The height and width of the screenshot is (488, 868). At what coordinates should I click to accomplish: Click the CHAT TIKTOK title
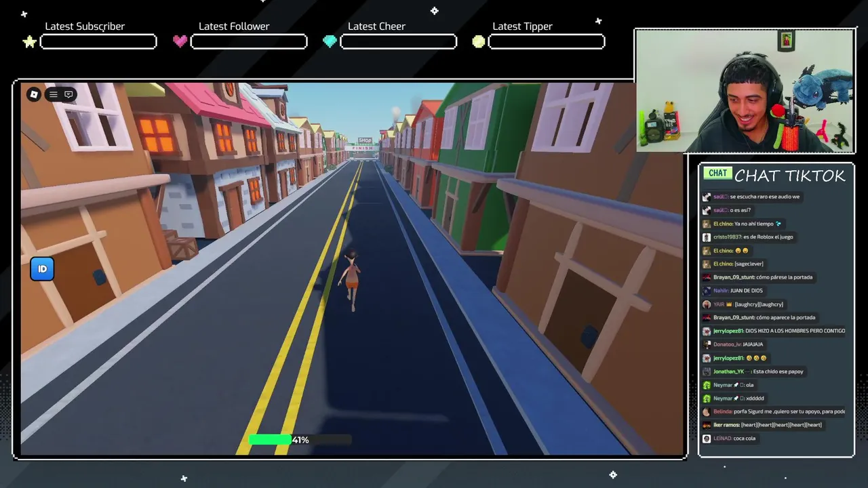(x=790, y=176)
